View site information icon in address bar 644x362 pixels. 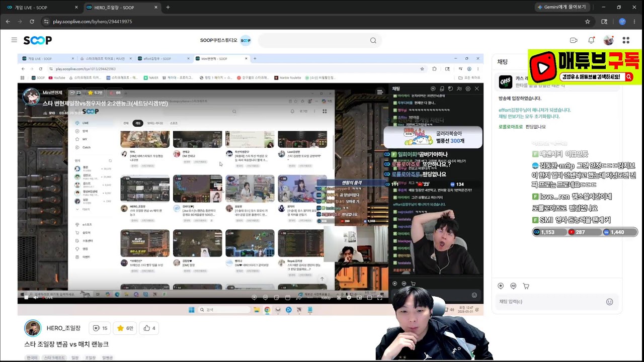click(x=46, y=22)
